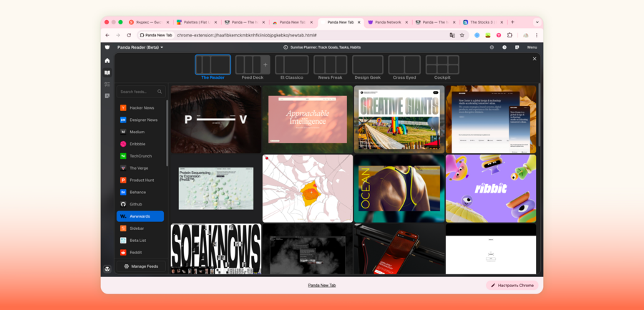Switch to the Яндекс browser tab

point(150,22)
